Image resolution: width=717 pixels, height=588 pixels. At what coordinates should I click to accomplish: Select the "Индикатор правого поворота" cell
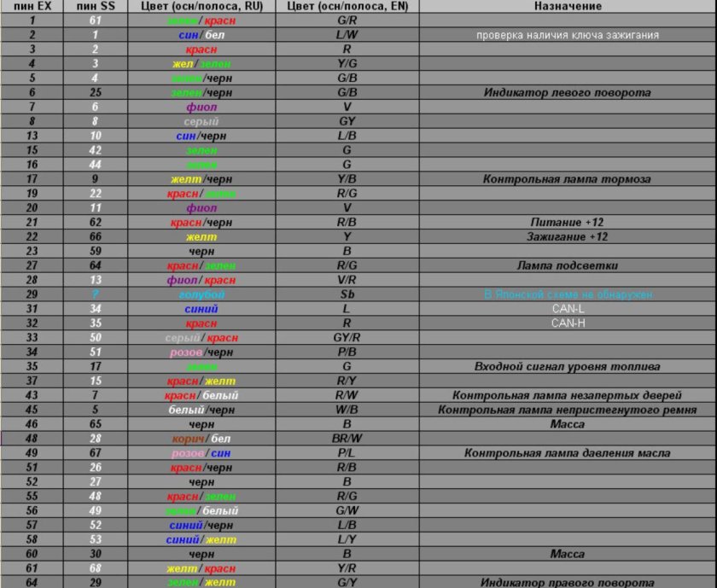click(x=568, y=583)
